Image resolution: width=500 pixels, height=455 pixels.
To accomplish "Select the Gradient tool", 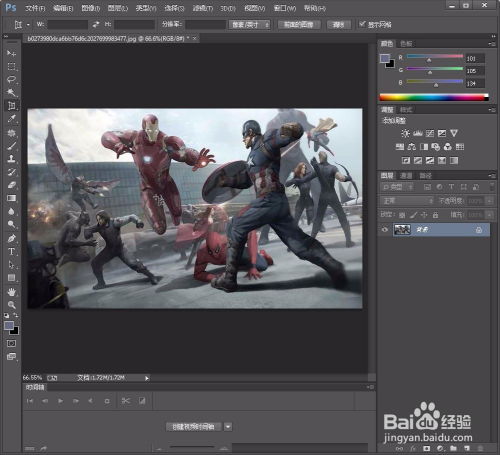I will [x=11, y=198].
